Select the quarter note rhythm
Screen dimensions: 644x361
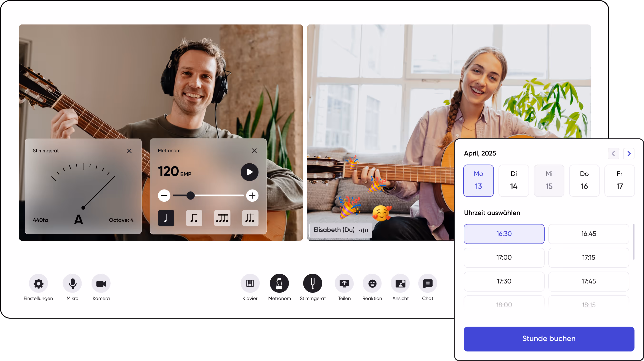pyautogui.click(x=166, y=218)
